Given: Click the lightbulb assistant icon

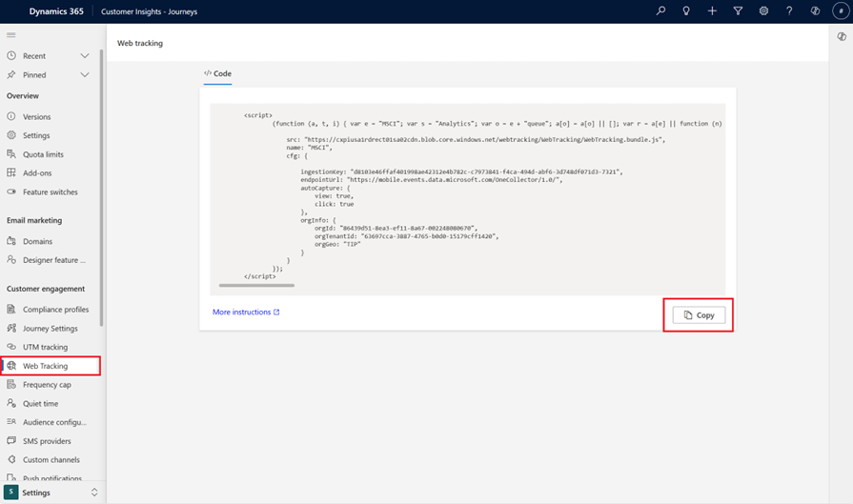Looking at the screenshot, I should [x=686, y=11].
